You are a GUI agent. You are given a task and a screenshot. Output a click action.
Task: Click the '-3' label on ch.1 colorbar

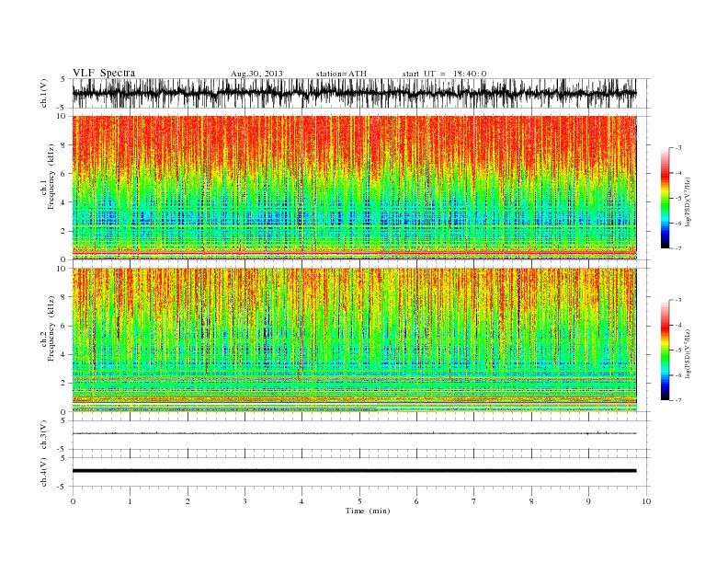pyautogui.click(x=678, y=148)
